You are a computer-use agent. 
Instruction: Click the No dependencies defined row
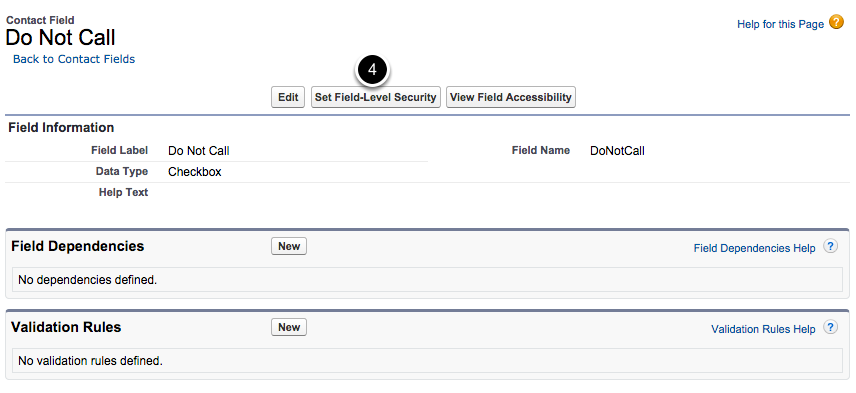(427, 280)
